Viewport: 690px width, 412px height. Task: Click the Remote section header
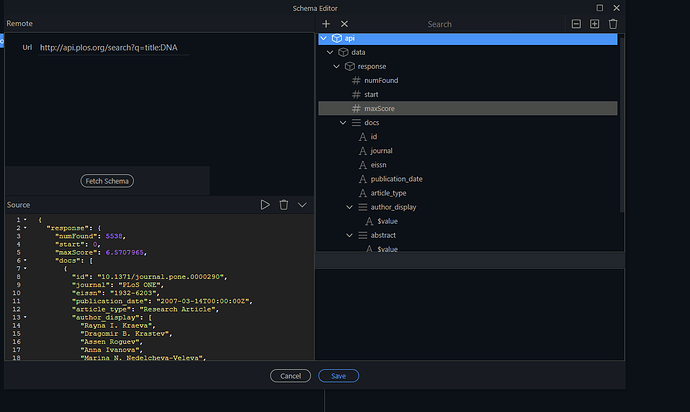[x=19, y=23]
